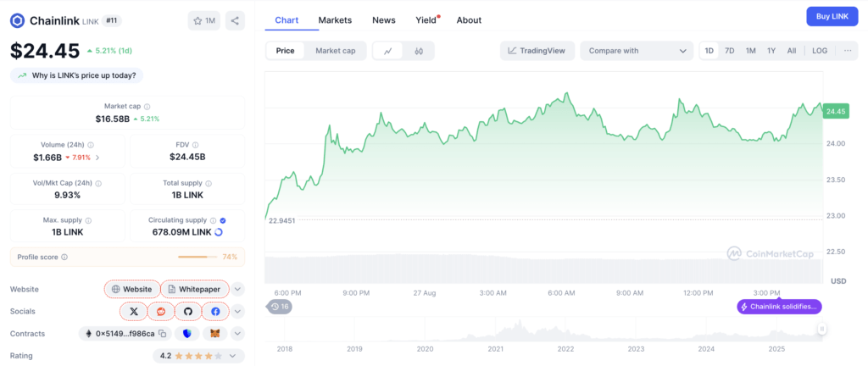868x366 pixels.
Task: Open the Chart tab
Action: [x=287, y=19]
